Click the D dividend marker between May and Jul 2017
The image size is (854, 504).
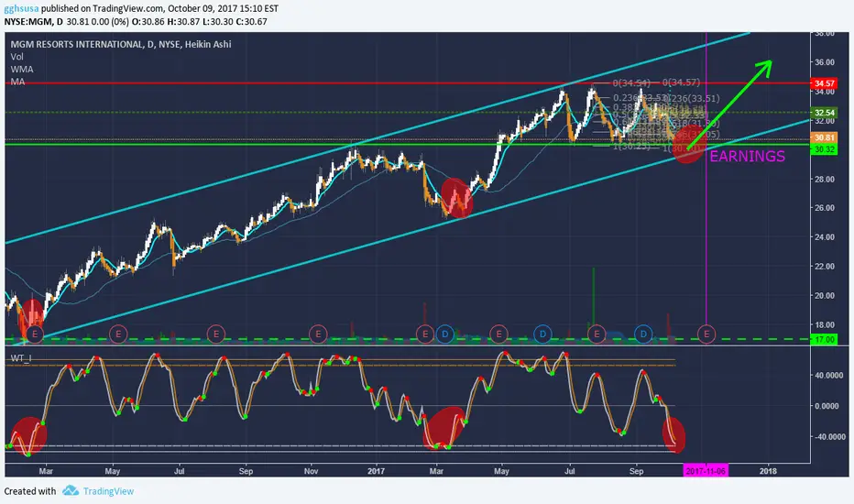coord(543,334)
